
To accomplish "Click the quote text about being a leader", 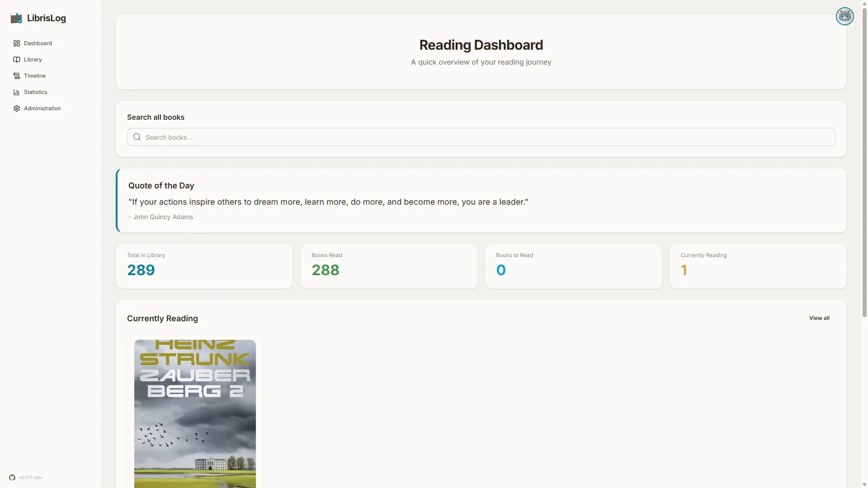I will pyautogui.click(x=328, y=202).
